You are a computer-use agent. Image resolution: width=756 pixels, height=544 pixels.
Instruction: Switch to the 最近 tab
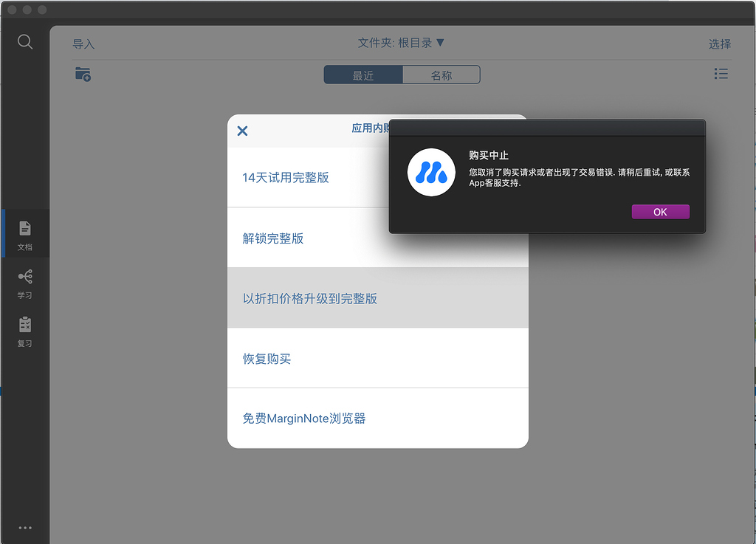pos(362,75)
